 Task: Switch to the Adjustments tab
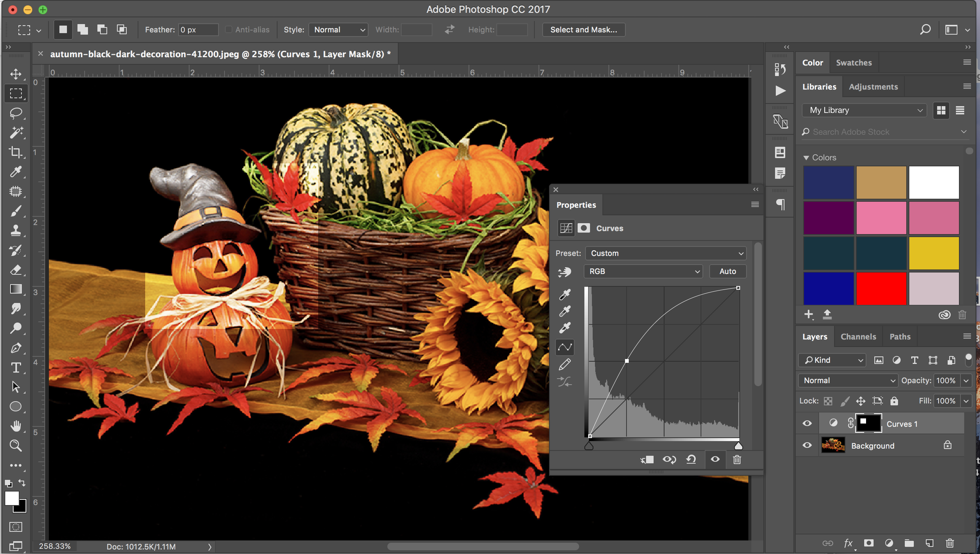[x=873, y=87]
